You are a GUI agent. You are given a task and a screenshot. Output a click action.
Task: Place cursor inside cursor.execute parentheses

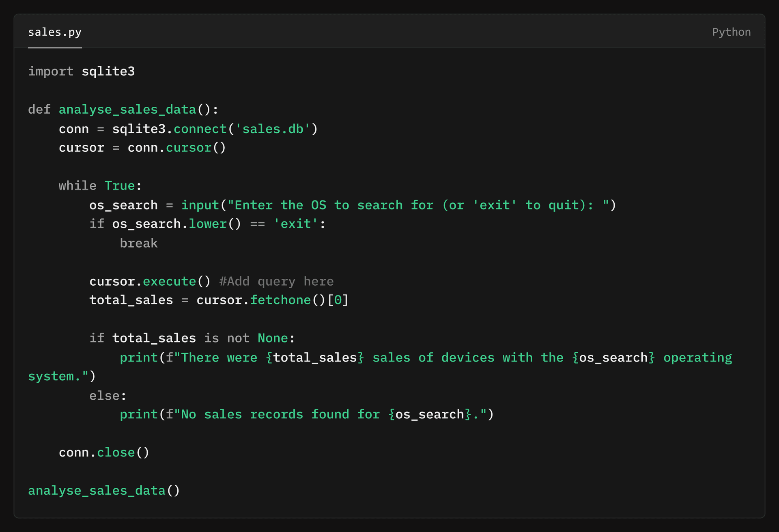coord(204,281)
